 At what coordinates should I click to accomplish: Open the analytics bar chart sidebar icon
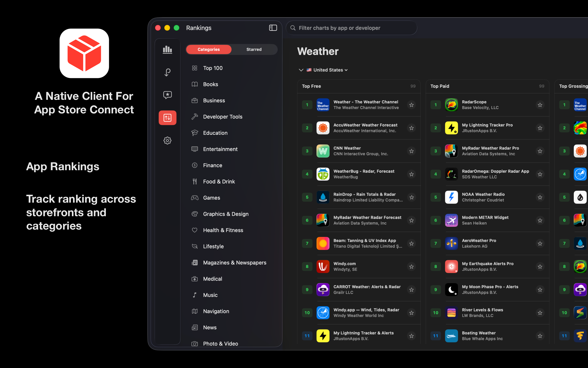[167, 50]
